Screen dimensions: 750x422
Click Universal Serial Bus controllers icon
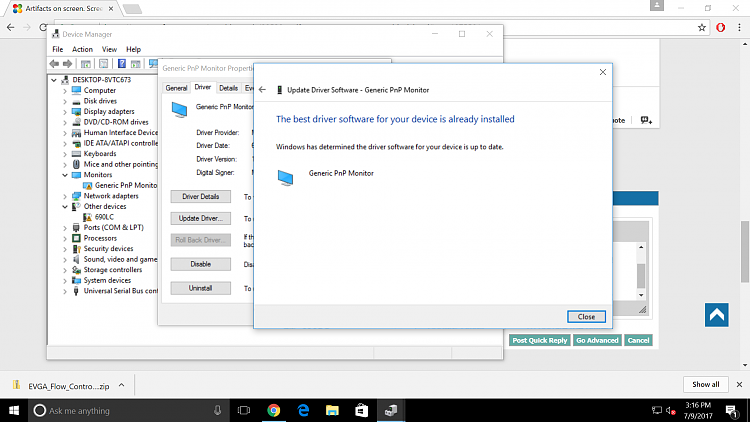[76, 290]
